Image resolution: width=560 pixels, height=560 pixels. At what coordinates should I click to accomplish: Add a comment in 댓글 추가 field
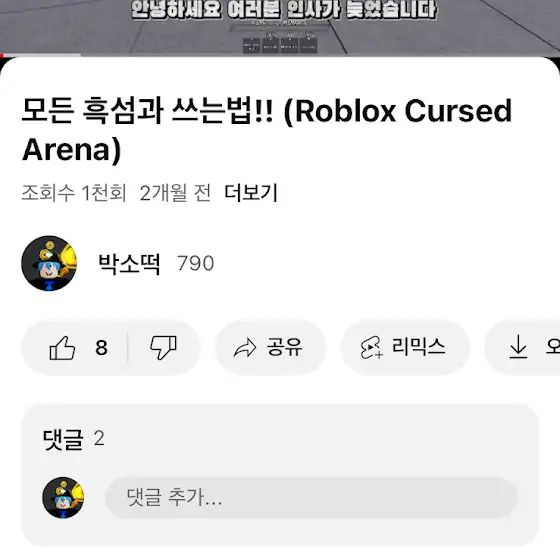(311, 498)
